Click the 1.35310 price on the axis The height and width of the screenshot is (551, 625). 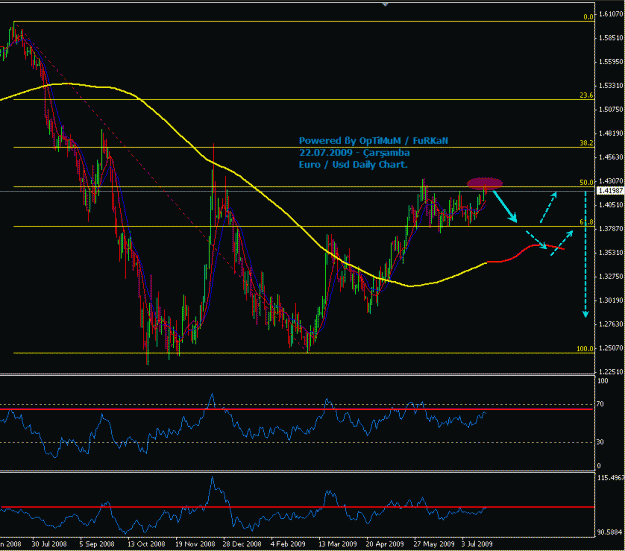[611, 252]
